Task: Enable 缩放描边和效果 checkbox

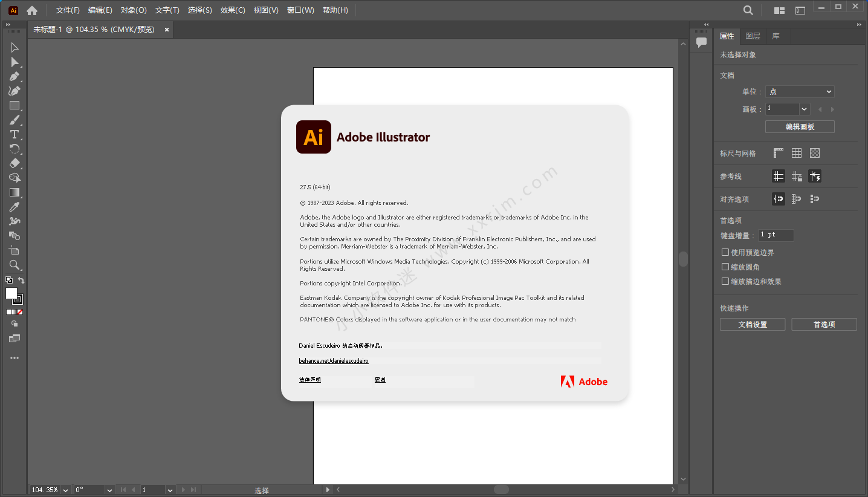Action: (x=725, y=281)
